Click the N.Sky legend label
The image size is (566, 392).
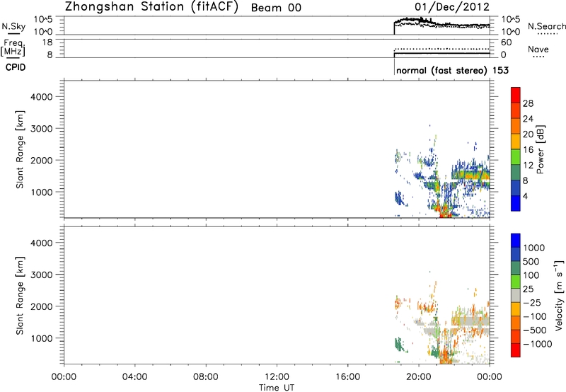13,26
